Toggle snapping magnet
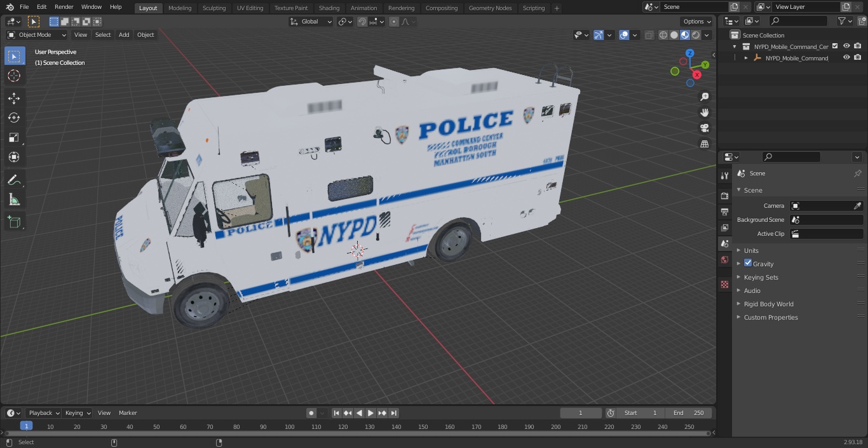Image resolution: width=868 pixels, height=448 pixels. [362, 22]
